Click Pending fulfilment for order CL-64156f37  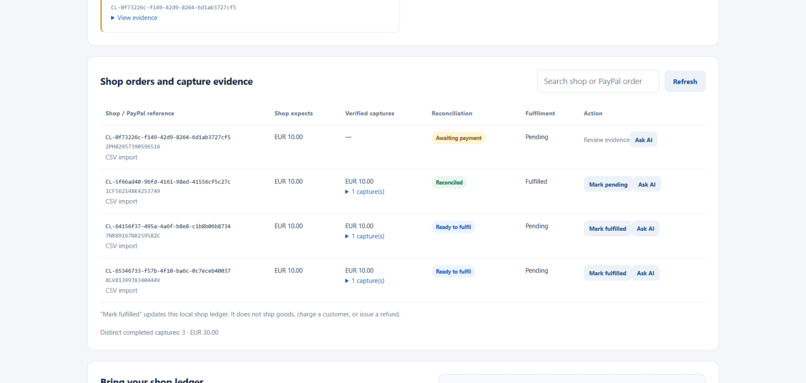click(x=537, y=226)
